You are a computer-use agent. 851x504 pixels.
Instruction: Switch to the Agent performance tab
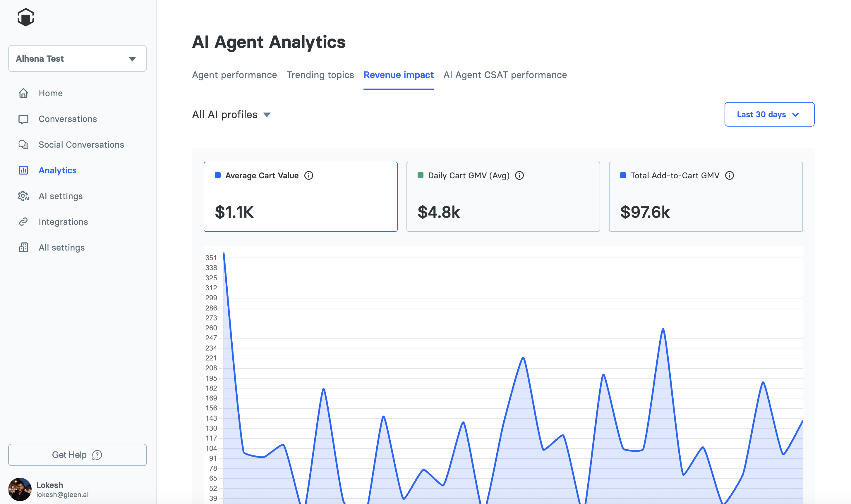pos(234,75)
